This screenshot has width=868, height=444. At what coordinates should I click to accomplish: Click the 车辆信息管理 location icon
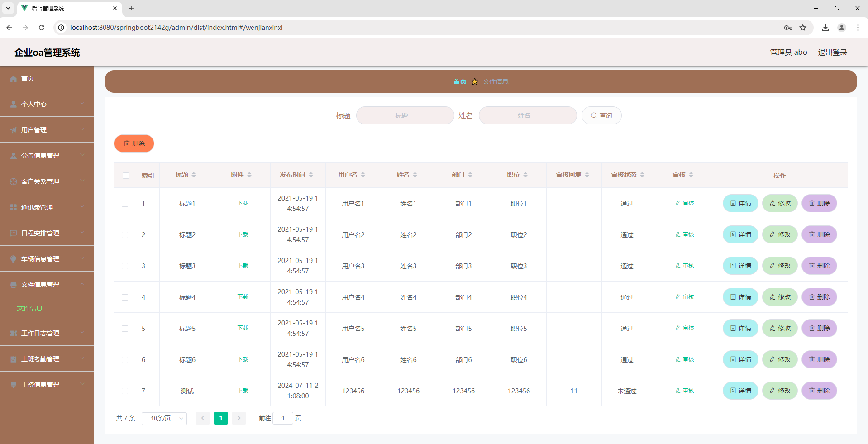(13, 258)
